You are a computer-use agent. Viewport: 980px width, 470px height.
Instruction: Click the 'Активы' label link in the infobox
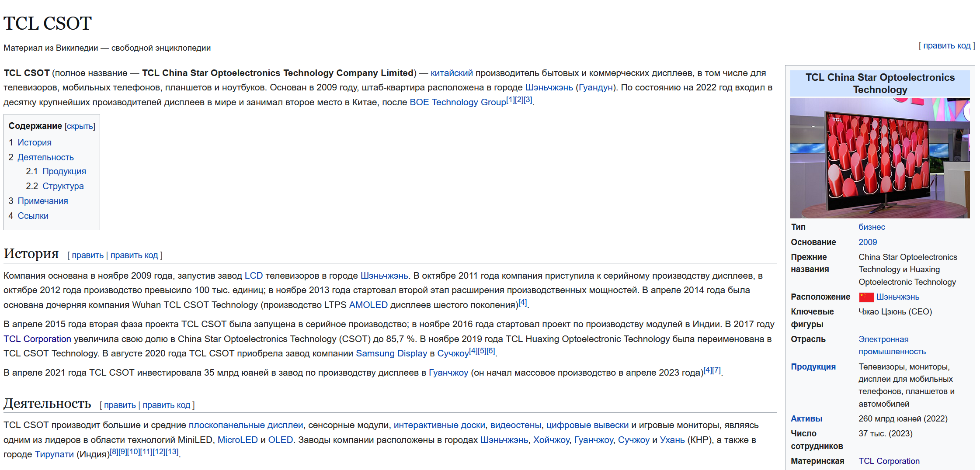click(x=806, y=419)
